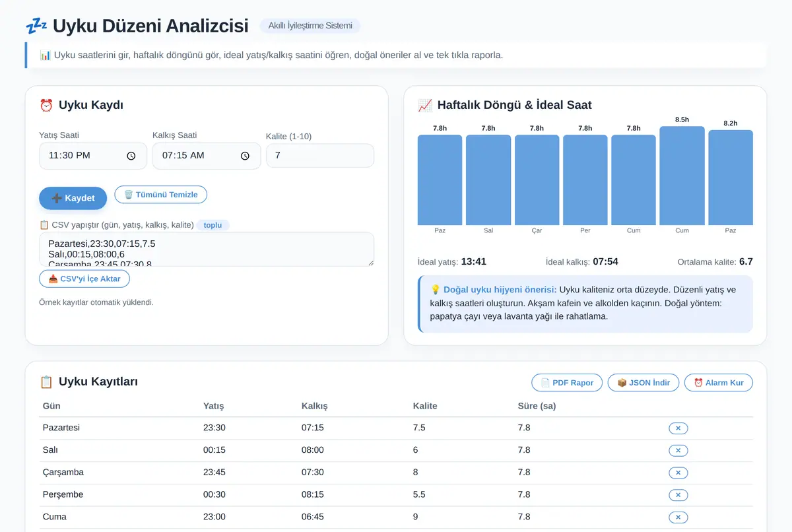This screenshot has height=532, width=792.
Task: Click the 06:45 wake time for Cuma
Action: coord(313,517)
